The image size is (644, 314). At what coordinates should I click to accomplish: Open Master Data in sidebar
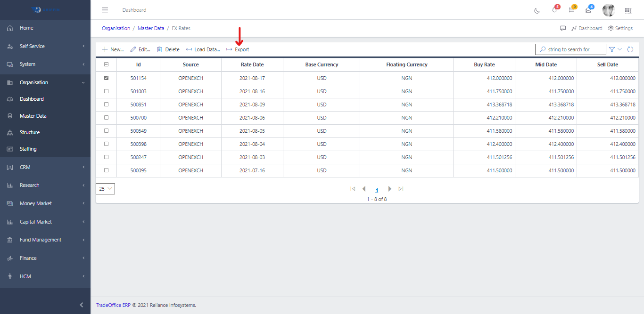pos(33,116)
